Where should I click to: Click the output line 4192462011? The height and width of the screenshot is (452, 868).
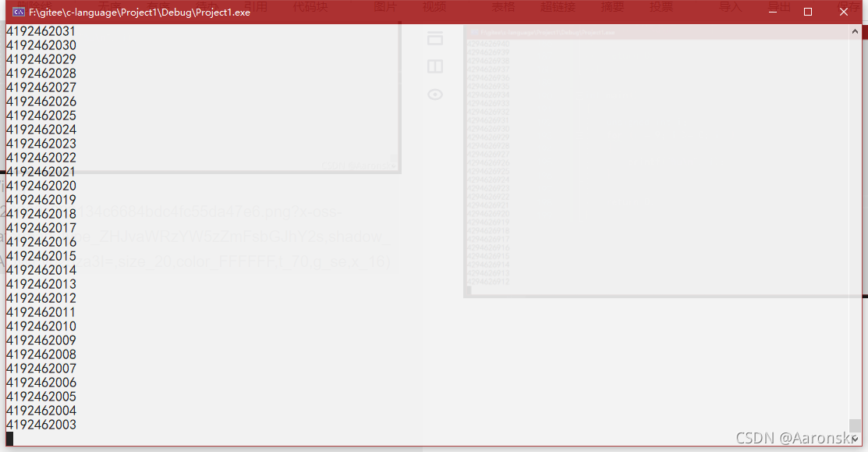click(41, 312)
